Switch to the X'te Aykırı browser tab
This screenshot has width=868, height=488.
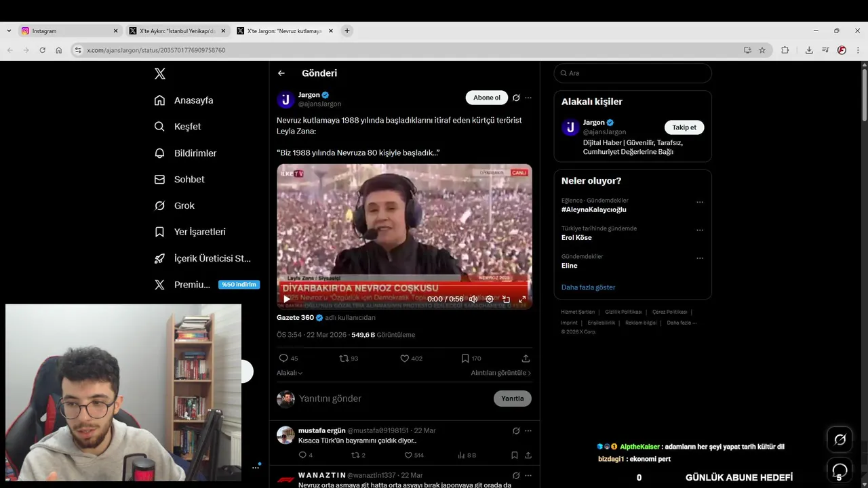[178, 31]
